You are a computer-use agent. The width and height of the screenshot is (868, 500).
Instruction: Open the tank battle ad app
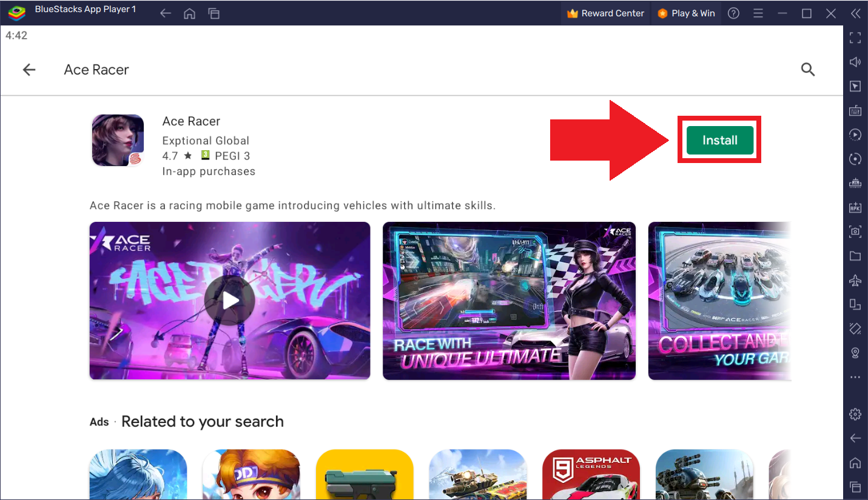pyautogui.click(x=478, y=475)
